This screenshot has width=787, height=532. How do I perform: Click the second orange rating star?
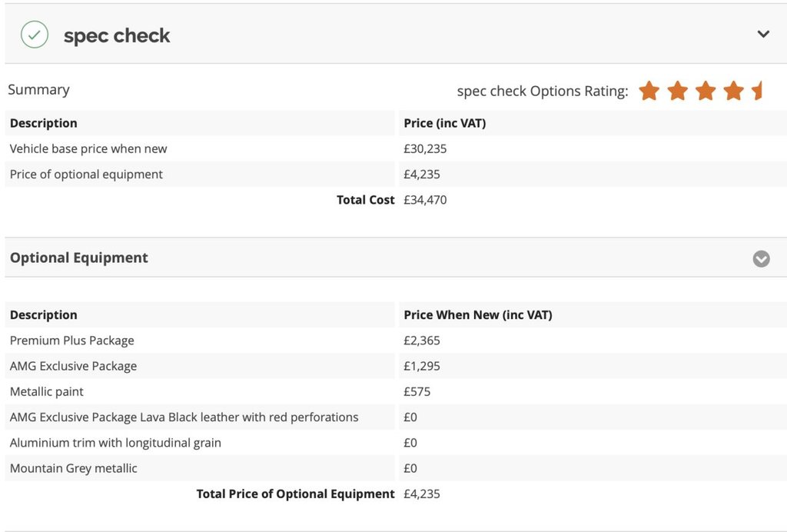pos(678,91)
